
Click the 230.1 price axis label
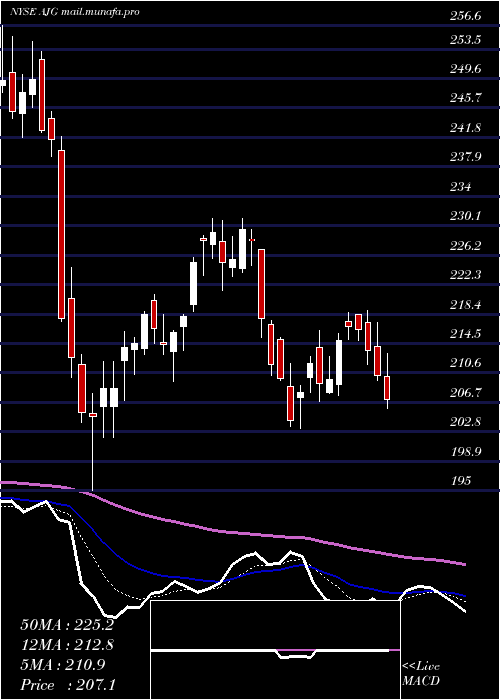(x=466, y=216)
